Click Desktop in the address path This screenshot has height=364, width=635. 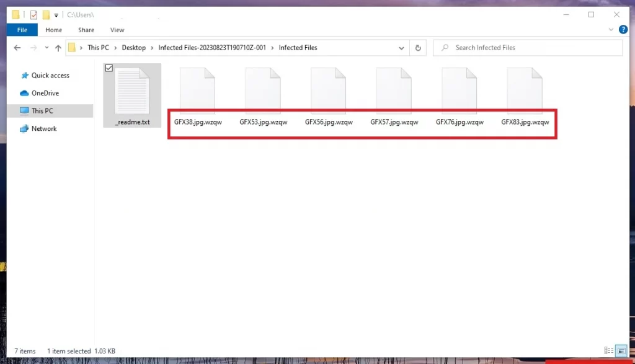pos(134,48)
